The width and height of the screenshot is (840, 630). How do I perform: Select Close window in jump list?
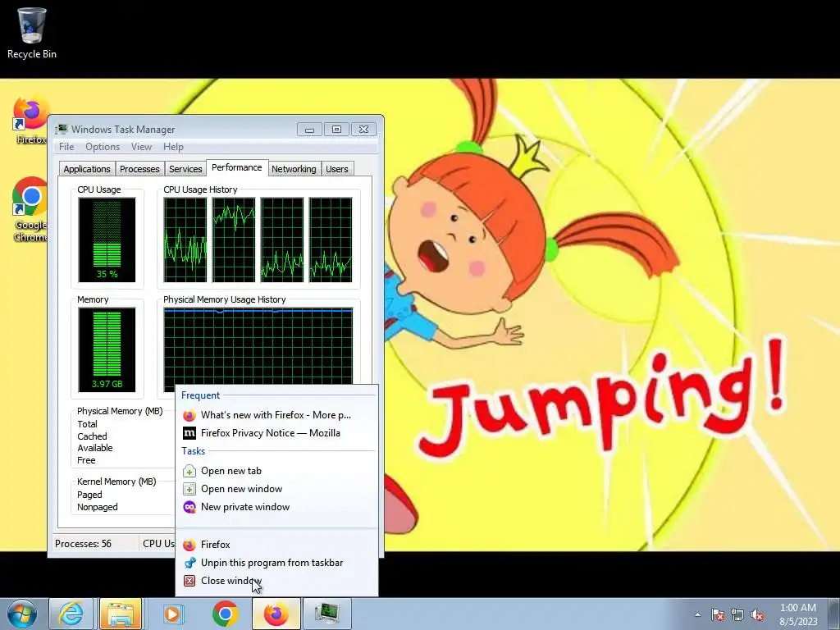(x=276, y=581)
